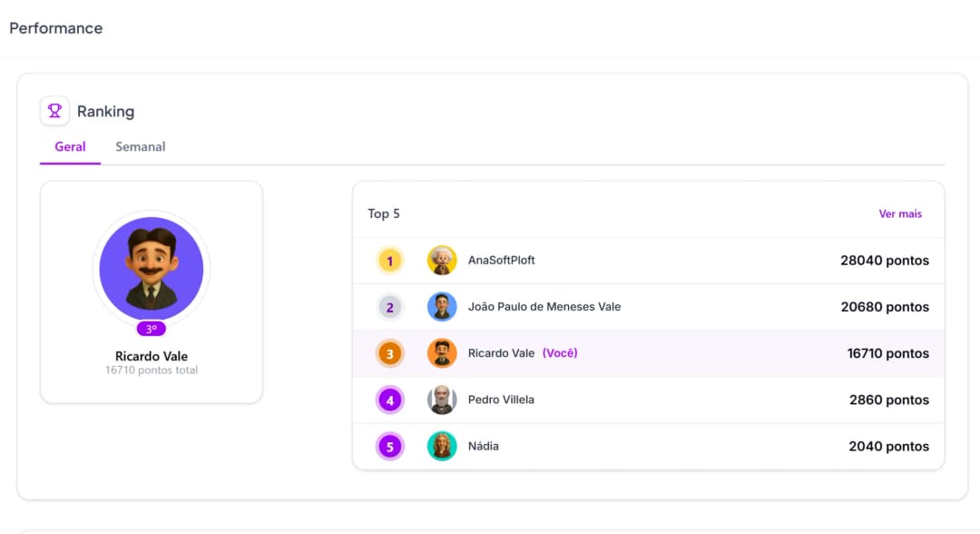
Task: Click Nádia's avatar in the ranking
Action: pos(442,446)
